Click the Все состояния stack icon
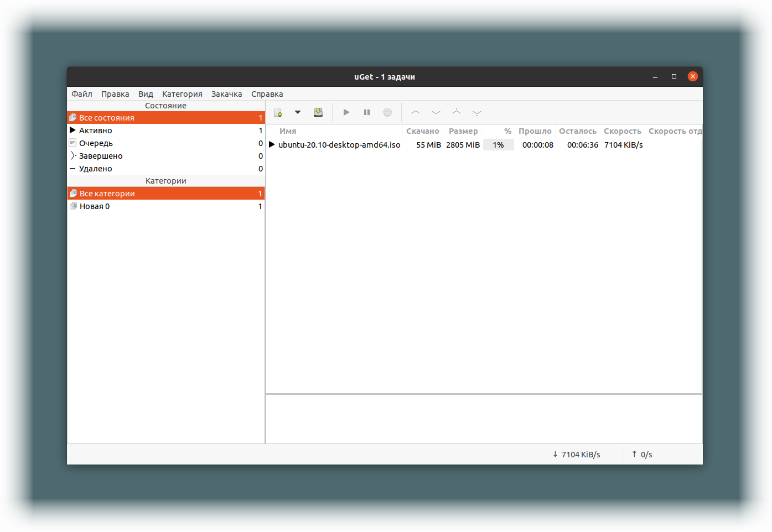This screenshot has width=772, height=532. [72, 118]
